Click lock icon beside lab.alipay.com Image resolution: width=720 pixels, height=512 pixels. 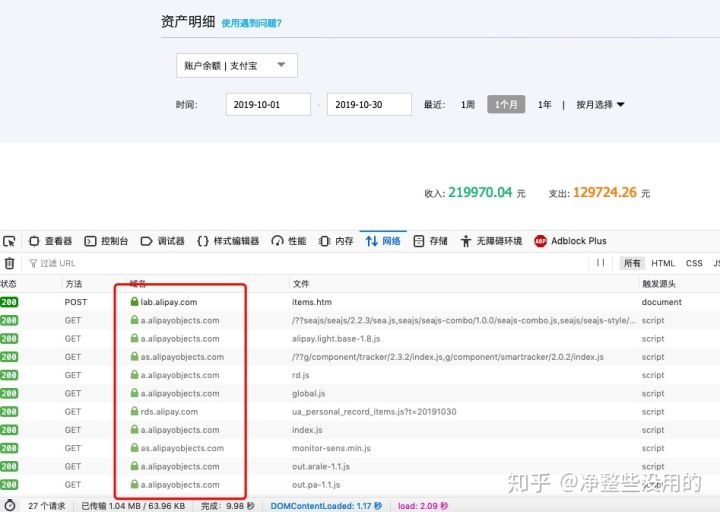click(x=135, y=302)
